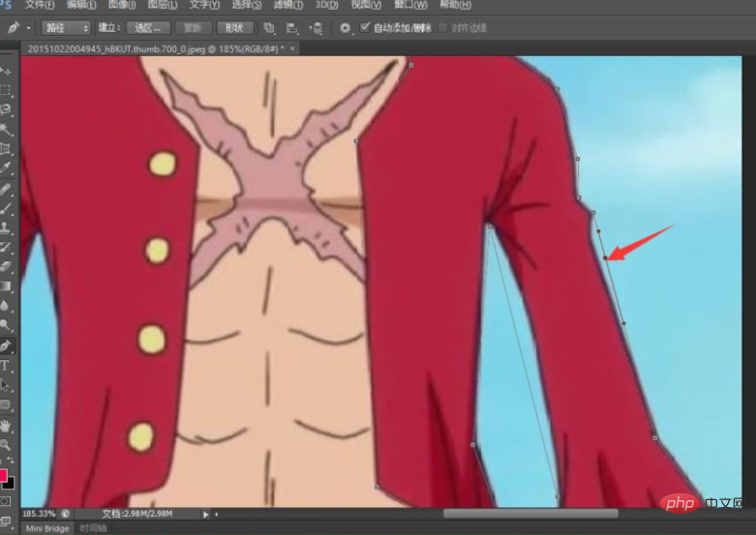This screenshot has height=535, width=756.
Task: Open the 帮助(H) menu
Action: 455,5
